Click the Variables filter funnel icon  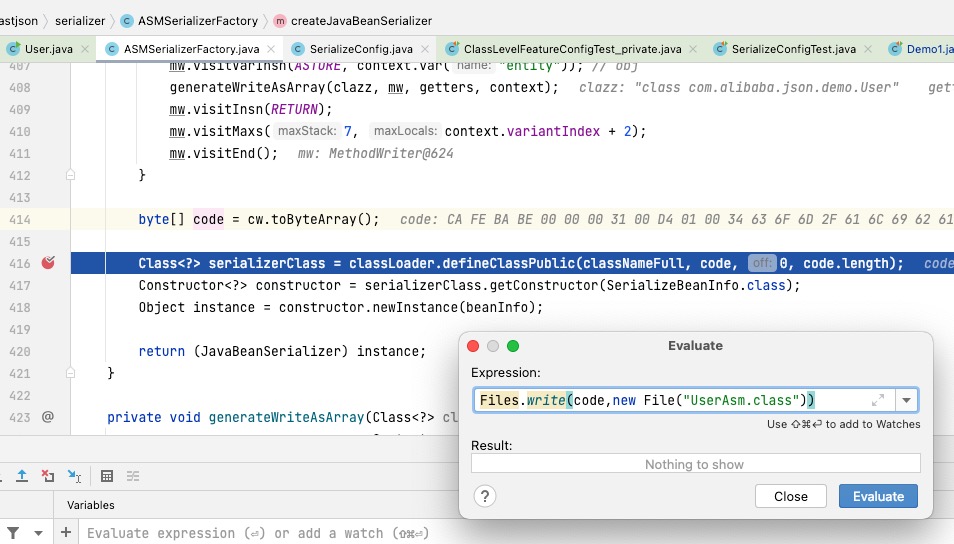[x=13, y=533]
